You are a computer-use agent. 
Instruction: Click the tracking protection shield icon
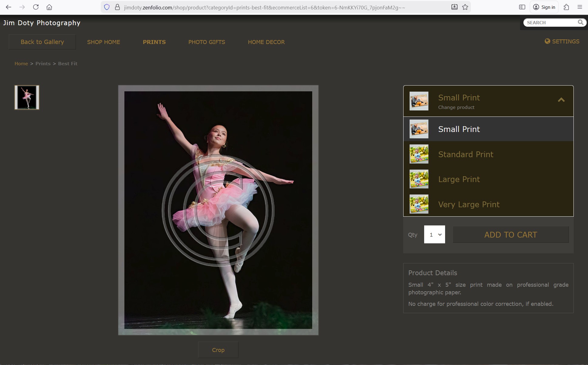[x=107, y=7]
